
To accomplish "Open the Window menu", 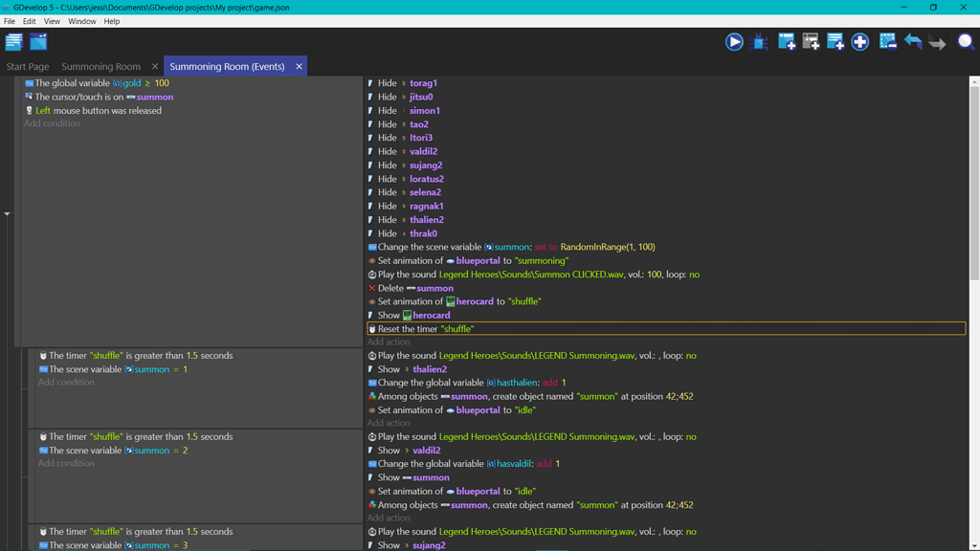I will click(81, 21).
